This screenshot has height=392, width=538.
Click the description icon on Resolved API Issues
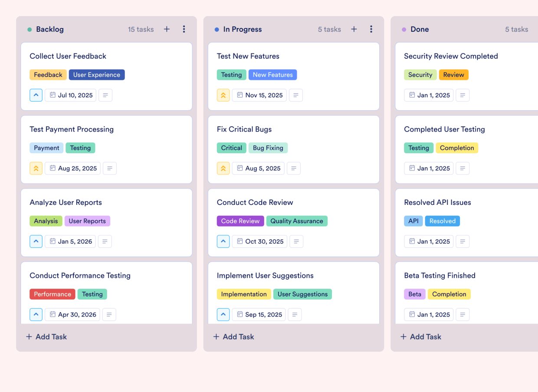463,241
